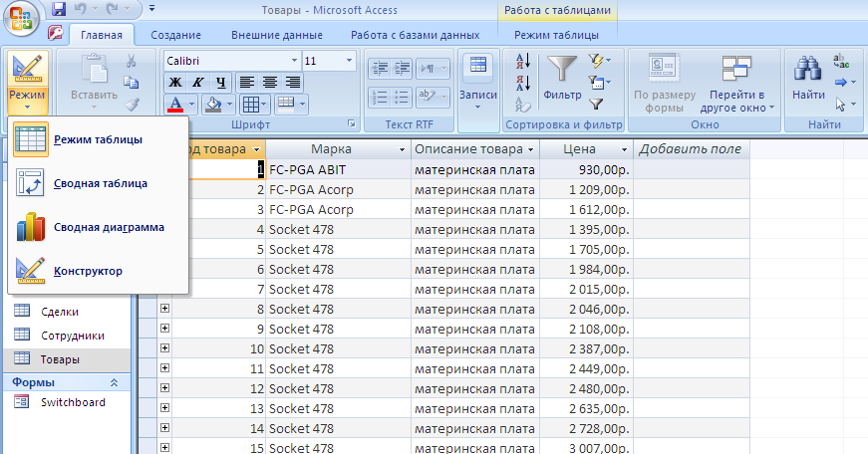The width and height of the screenshot is (868, 454).
Task: Open the Office Button menu
Action: pyautogui.click(x=21, y=18)
